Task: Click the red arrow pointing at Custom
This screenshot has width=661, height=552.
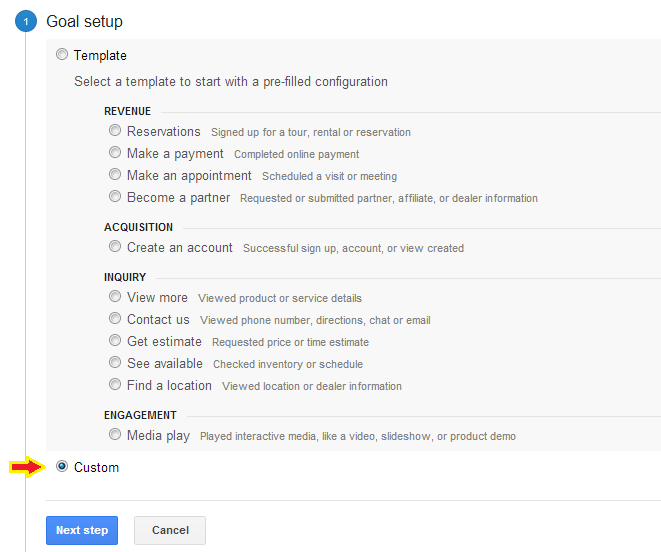Action: (27, 467)
